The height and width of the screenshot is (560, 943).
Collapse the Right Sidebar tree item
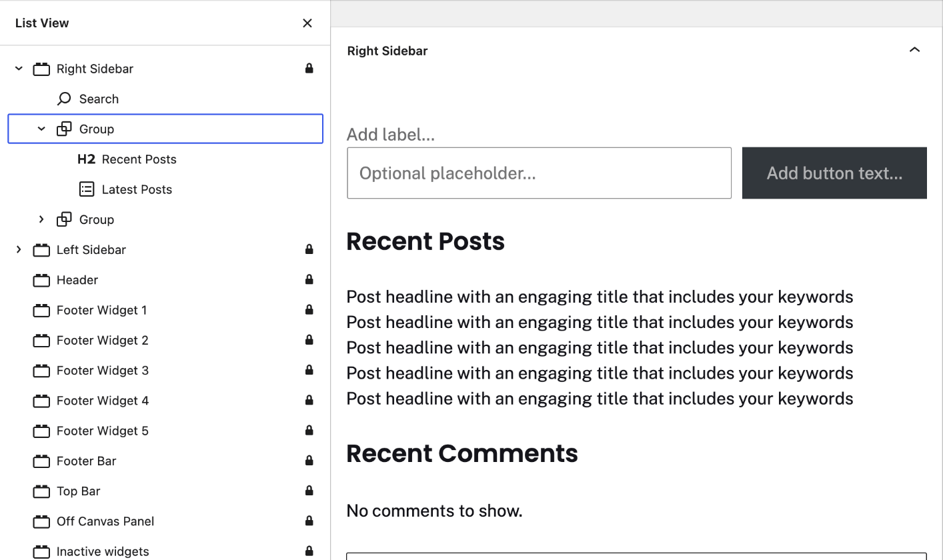pos(19,69)
